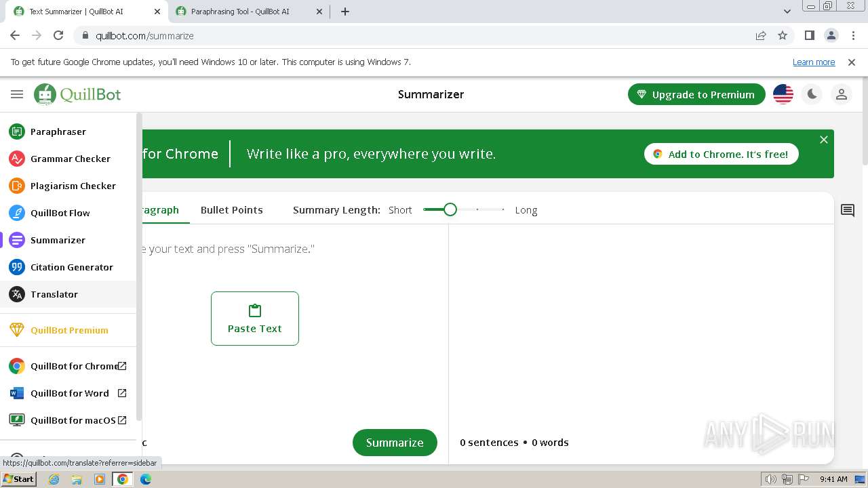Open Microsoft Edge from the taskbar
The height and width of the screenshot is (488, 868).
coord(146,479)
